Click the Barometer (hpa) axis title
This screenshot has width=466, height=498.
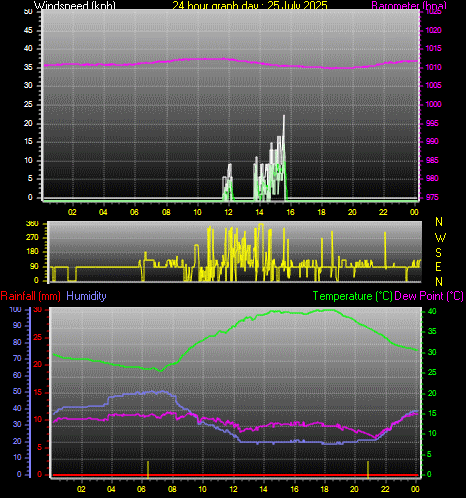(x=409, y=5)
